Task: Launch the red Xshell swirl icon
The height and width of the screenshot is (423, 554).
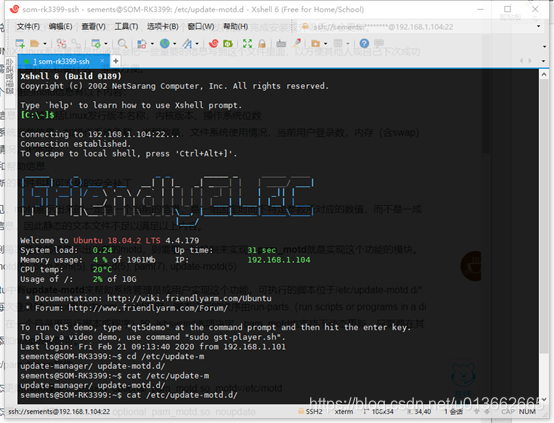Action: tap(213, 43)
